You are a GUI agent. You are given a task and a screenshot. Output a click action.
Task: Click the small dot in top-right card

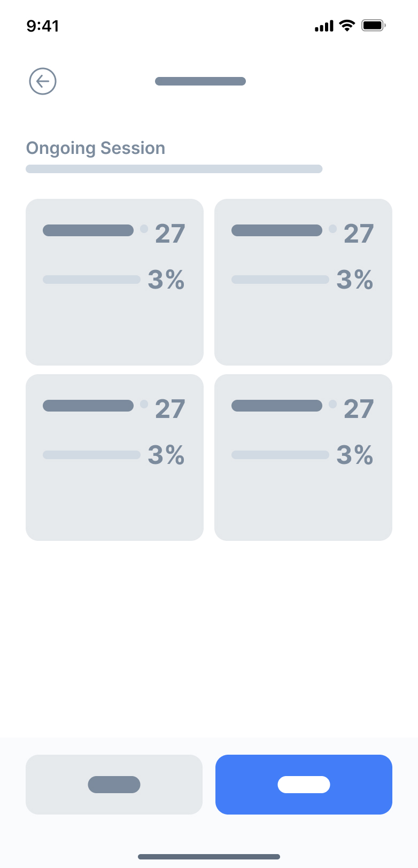[x=332, y=229]
